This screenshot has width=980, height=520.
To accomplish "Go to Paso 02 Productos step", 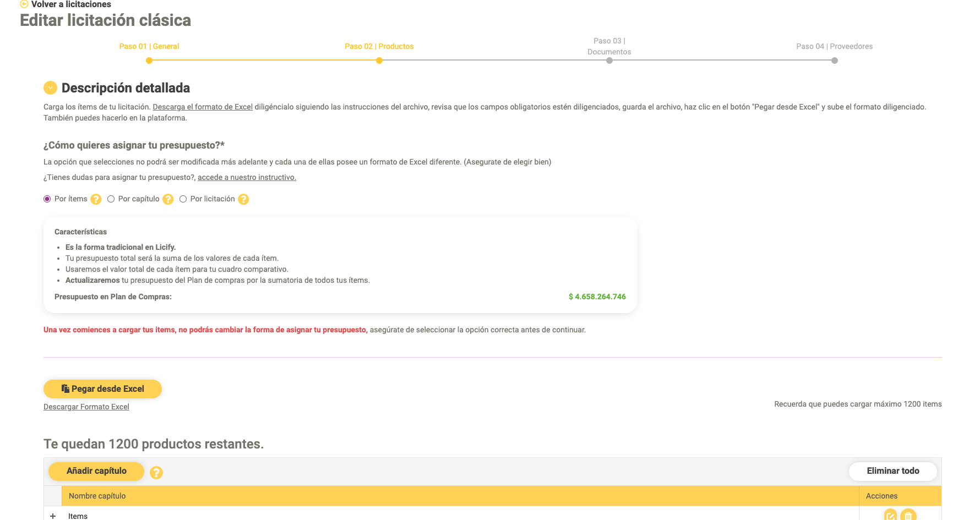I will point(379,46).
